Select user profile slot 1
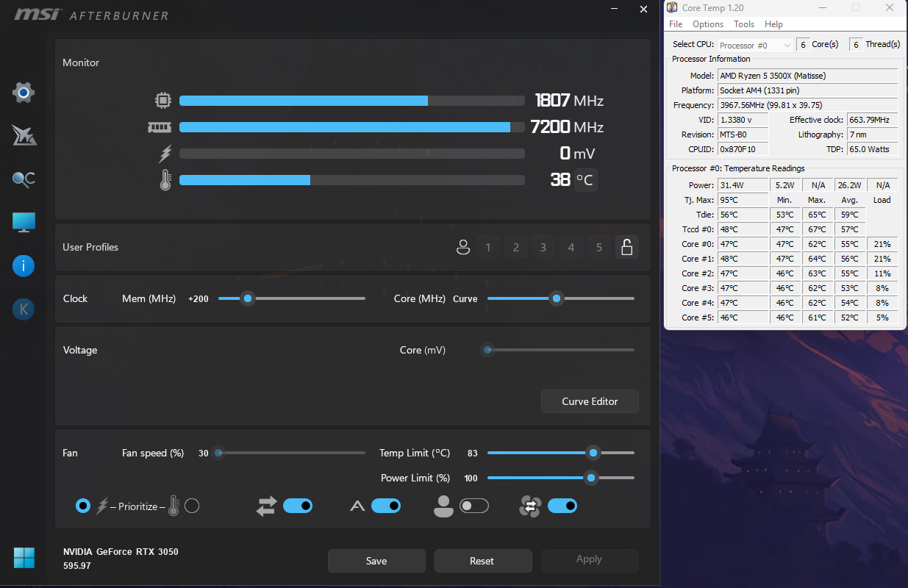The height and width of the screenshot is (588, 908). tap(488, 248)
